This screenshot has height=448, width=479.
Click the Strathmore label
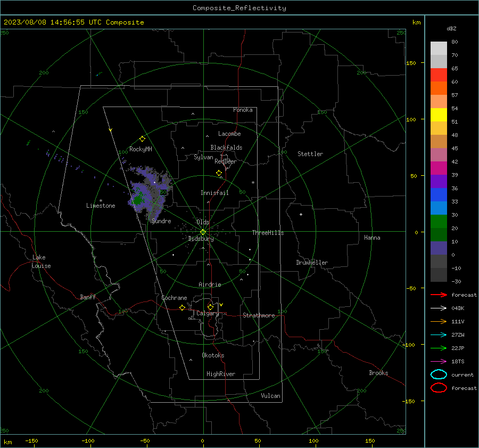click(259, 315)
